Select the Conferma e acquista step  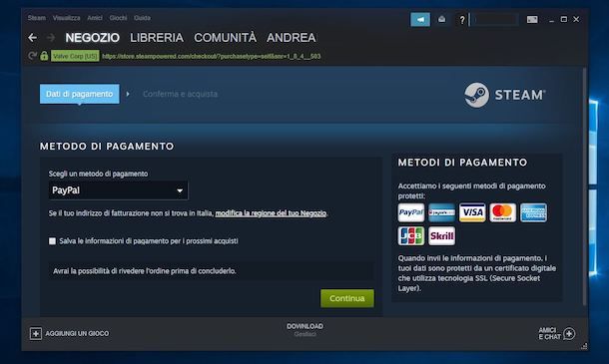coord(181,94)
